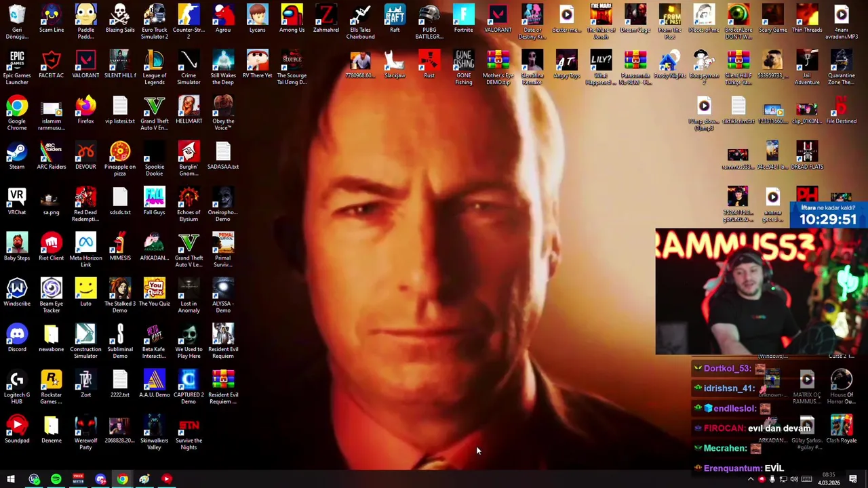Open File Destined desktop icon
This screenshot has height=488, width=868.
[x=841, y=110]
